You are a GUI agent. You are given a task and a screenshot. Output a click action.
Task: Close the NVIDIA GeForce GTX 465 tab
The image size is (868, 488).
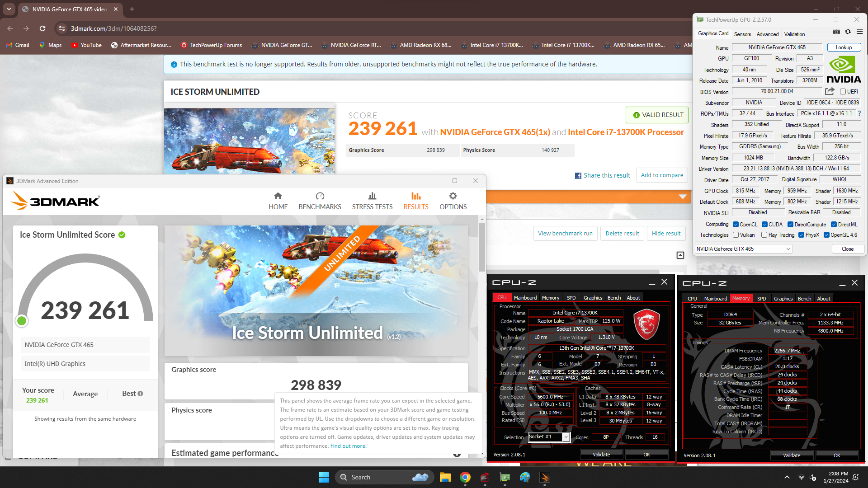point(116,9)
